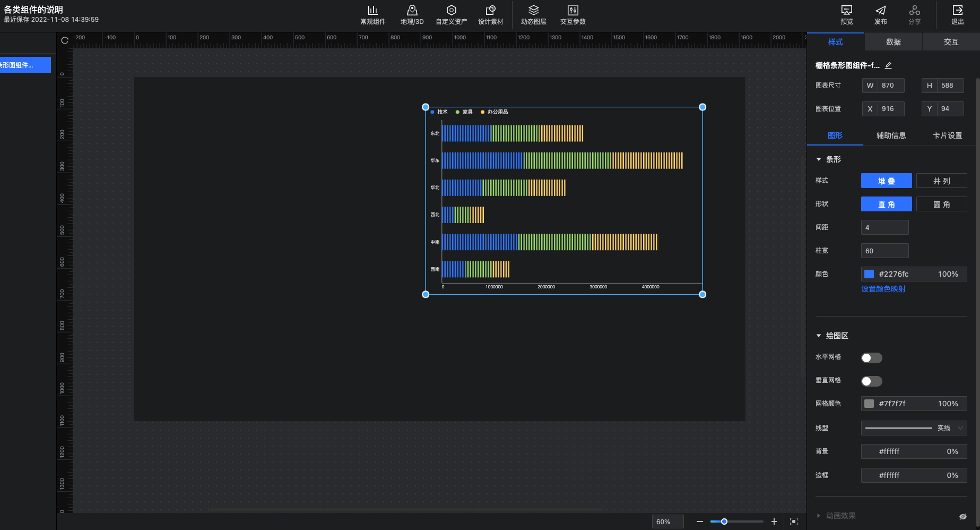Switch to the 数据 tab
This screenshot has height=530, width=980.
pos(894,42)
